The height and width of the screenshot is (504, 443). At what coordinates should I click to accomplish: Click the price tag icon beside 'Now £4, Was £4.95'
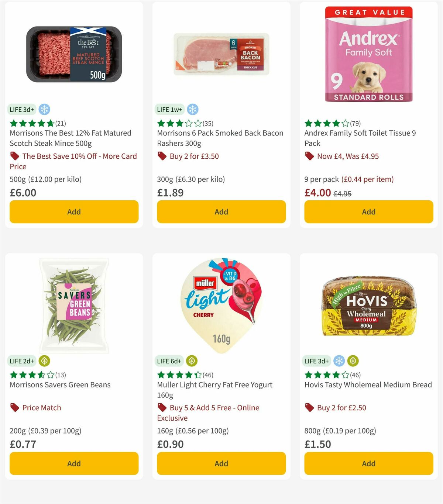[309, 156]
